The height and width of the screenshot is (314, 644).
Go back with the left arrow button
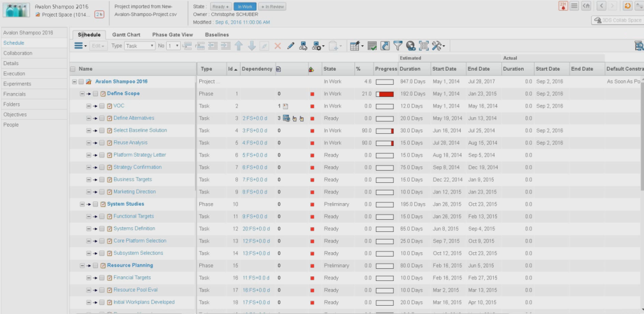[601, 6]
